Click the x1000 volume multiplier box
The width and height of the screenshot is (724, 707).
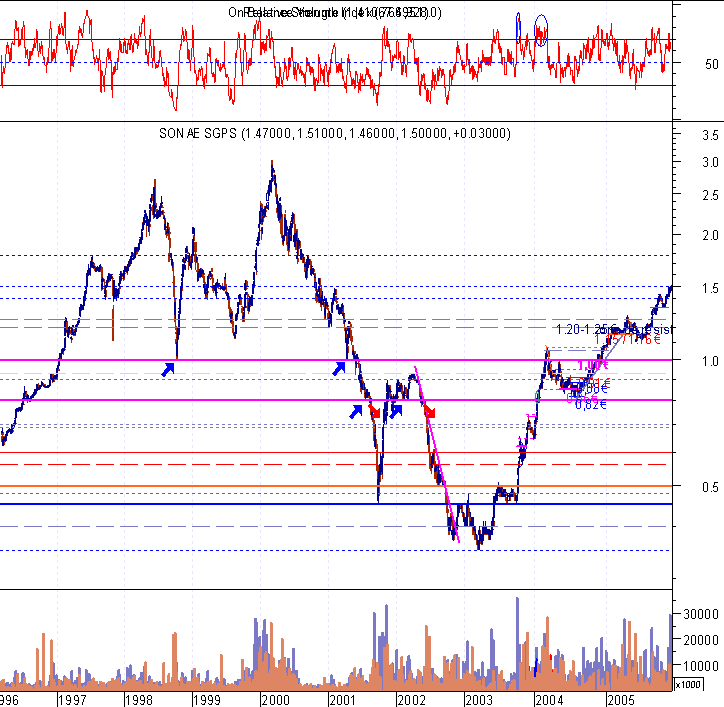point(688,684)
